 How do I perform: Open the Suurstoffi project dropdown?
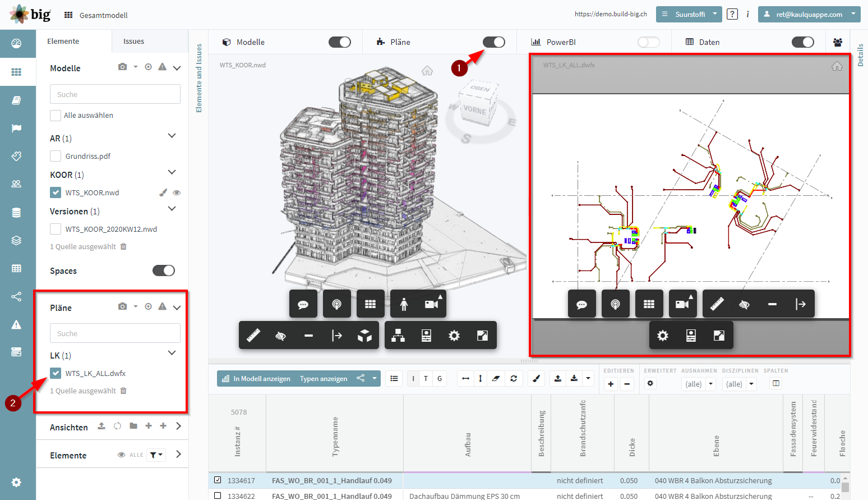pyautogui.click(x=689, y=15)
